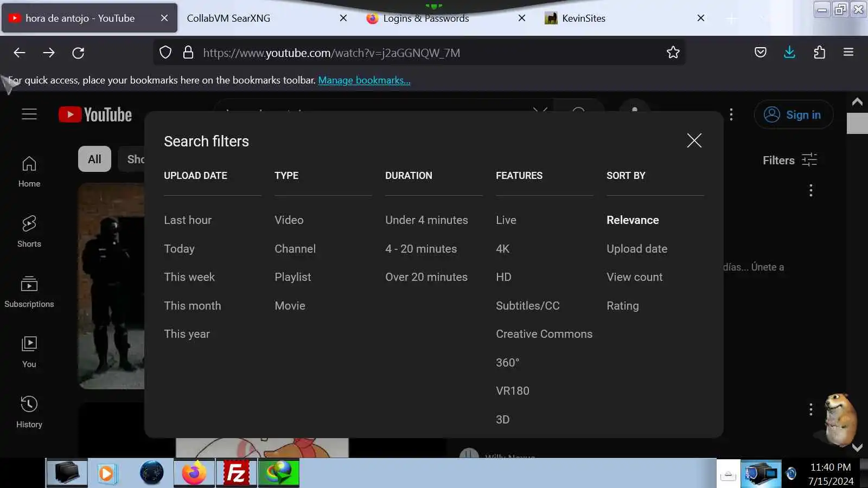Go back in browser history

tap(20, 53)
